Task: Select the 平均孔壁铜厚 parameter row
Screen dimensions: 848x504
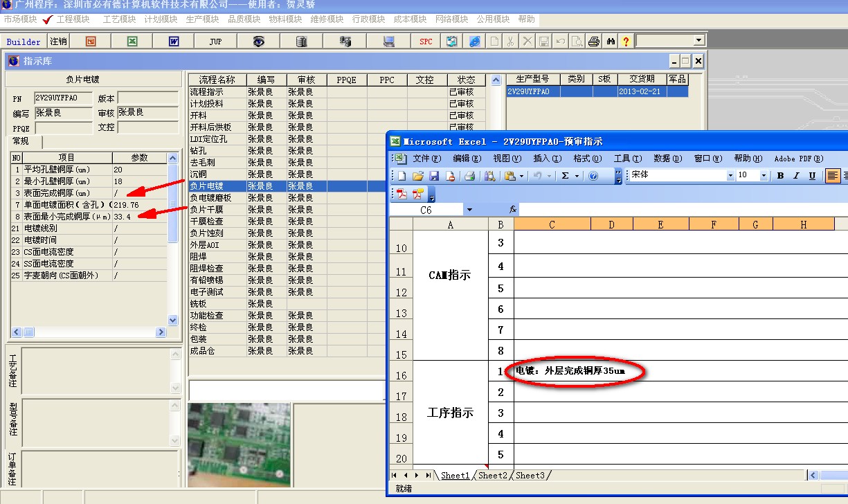Action: (89, 170)
